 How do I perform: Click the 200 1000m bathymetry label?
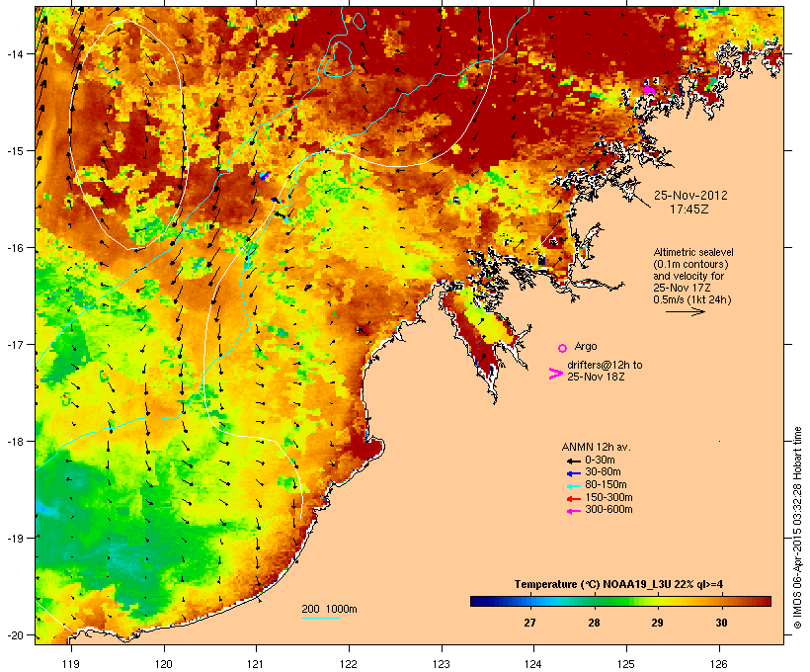[329, 609]
